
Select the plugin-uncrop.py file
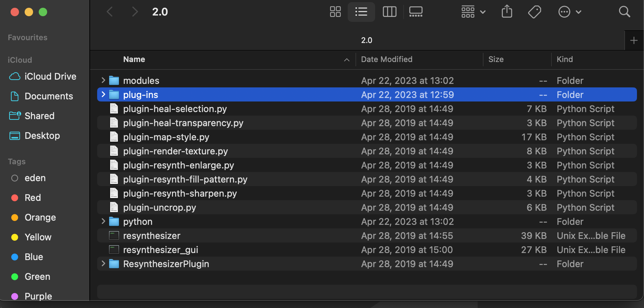point(159,208)
